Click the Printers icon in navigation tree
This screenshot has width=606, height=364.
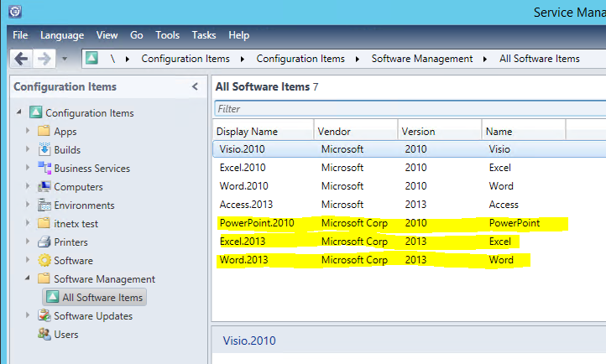click(x=44, y=242)
